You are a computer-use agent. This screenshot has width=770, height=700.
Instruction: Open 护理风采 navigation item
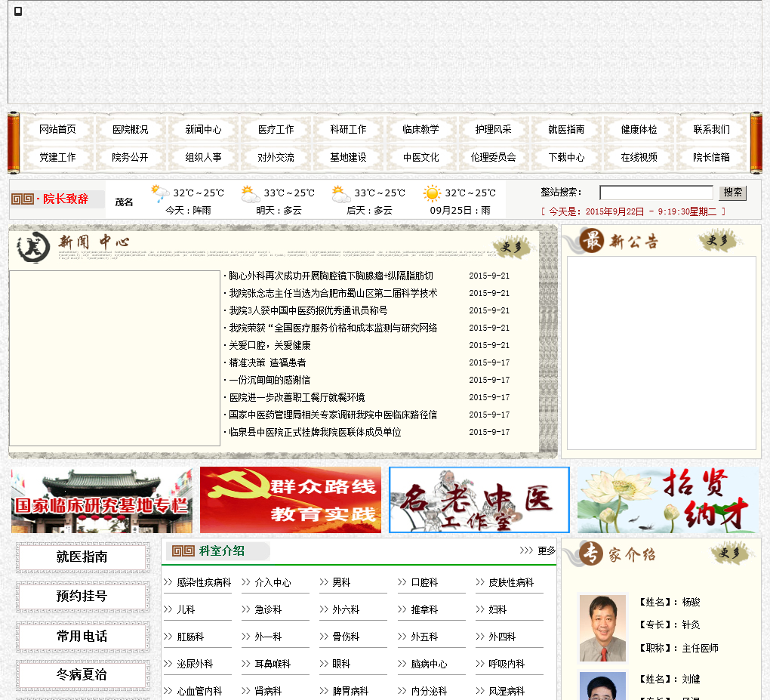[494, 129]
